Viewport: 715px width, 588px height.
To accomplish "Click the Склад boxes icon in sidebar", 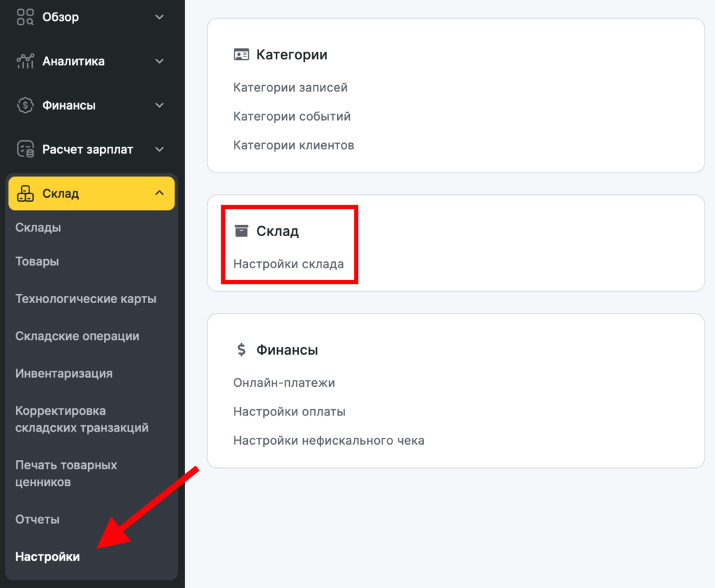I will point(25,193).
